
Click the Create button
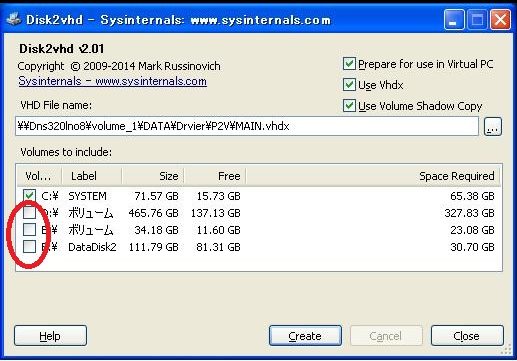pos(305,336)
